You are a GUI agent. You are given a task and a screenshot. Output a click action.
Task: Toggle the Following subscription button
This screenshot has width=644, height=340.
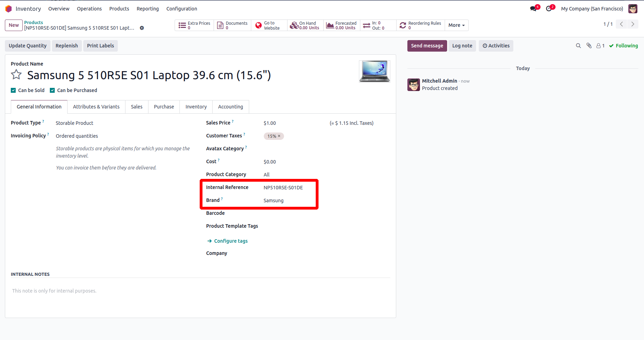tap(623, 46)
